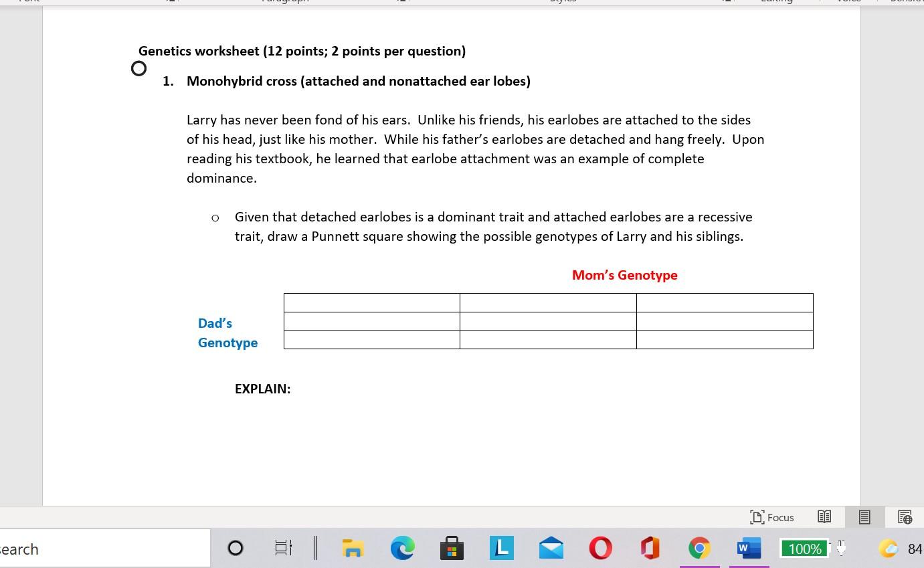
Task: Click the 'Genetics worksheet (12 points' heading
Action: click(302, 51)
